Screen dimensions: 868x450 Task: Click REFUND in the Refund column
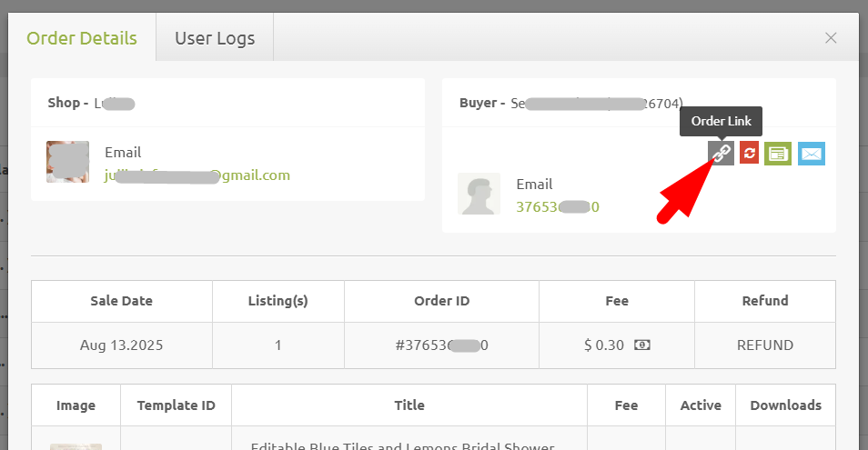(x=764, y=345)
